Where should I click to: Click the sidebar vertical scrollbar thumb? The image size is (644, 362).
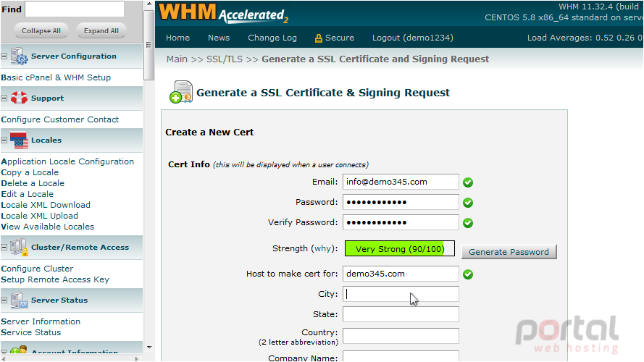pos(149,45)
